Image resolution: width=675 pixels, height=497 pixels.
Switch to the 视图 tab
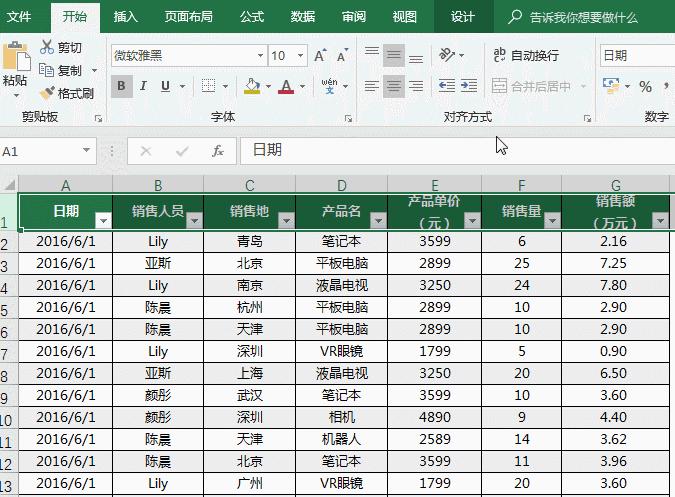405,17
